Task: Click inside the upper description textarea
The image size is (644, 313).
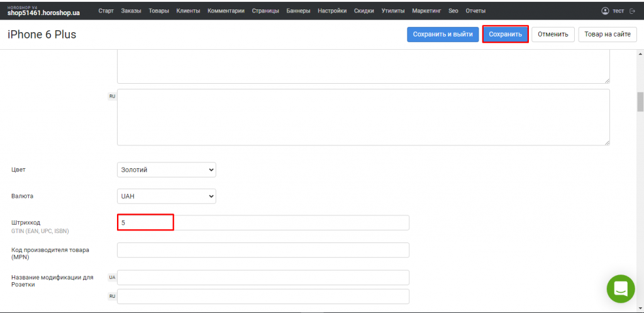Action: pos(363,67)
